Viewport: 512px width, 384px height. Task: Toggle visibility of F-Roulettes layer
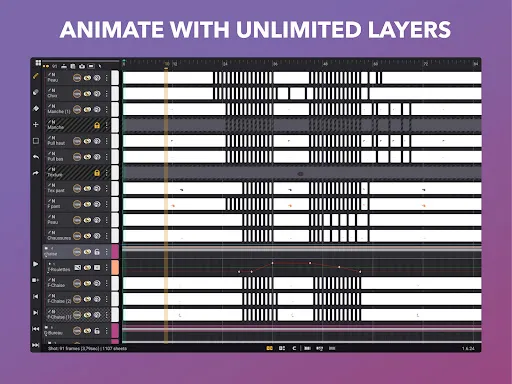[x=87, y=268]
